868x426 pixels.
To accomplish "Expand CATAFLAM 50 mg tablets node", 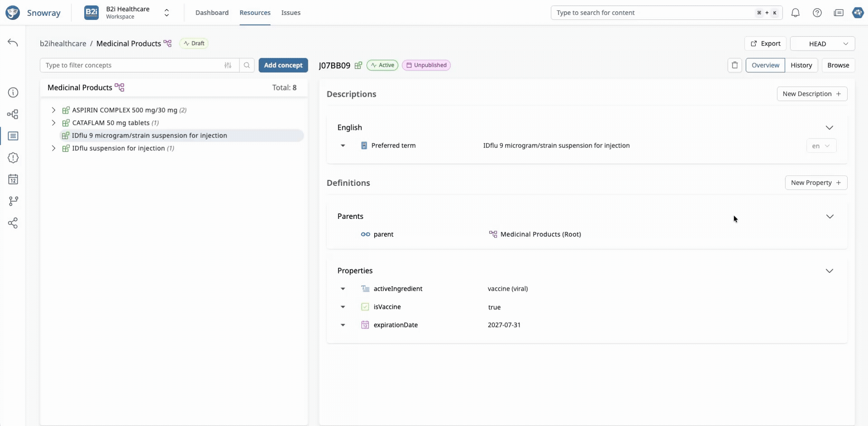I will [53, 123].
